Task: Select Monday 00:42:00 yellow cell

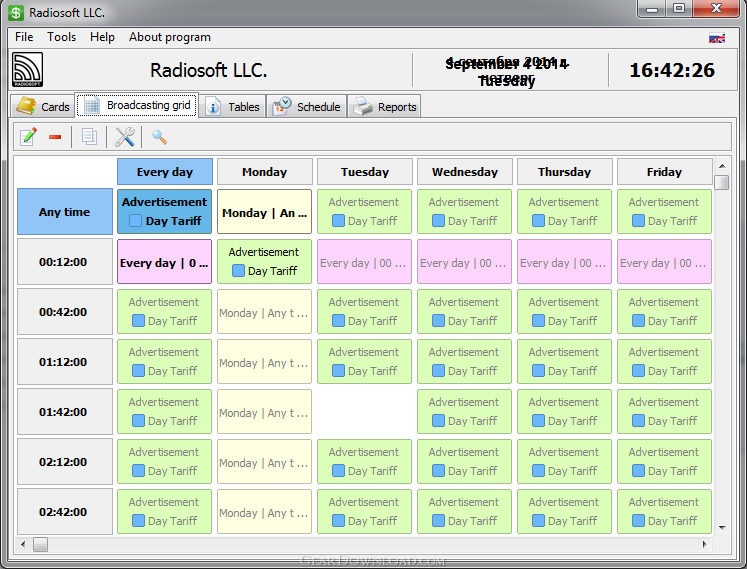Action: [264, 312]
